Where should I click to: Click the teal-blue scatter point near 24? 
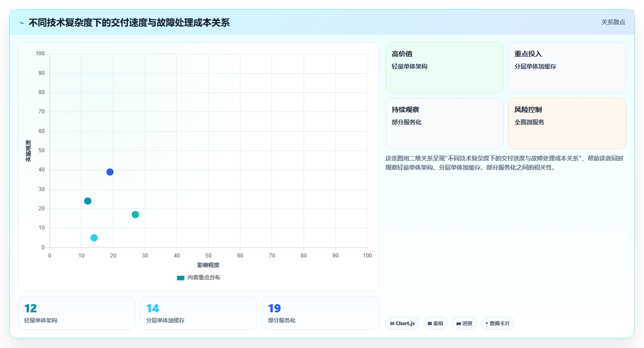[88, 201]
